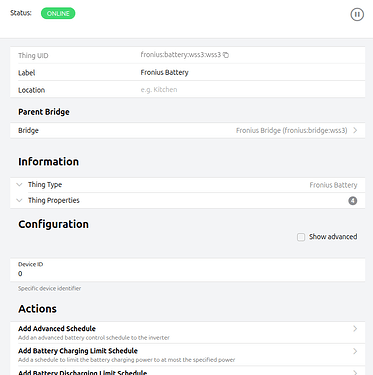Viewport: 373px width, 375px height.
Task: Open Add Advanced Schedule action
Action: [188, 332]
